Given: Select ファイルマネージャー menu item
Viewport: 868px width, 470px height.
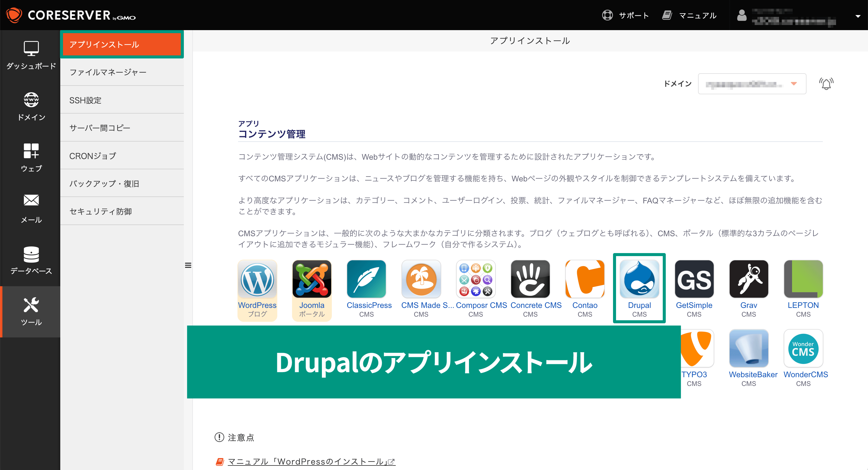Looking at the screenshot, I should click(x=122, y=72).
